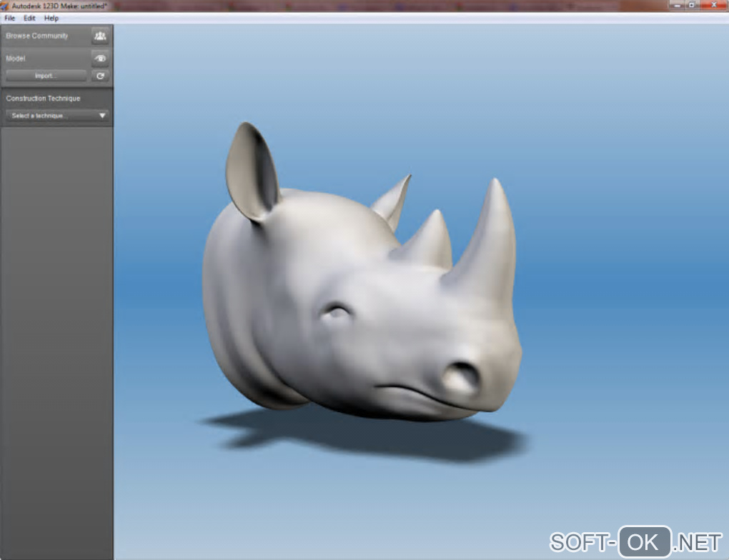Click the Model label in sidebar

(x=15, y=59)
